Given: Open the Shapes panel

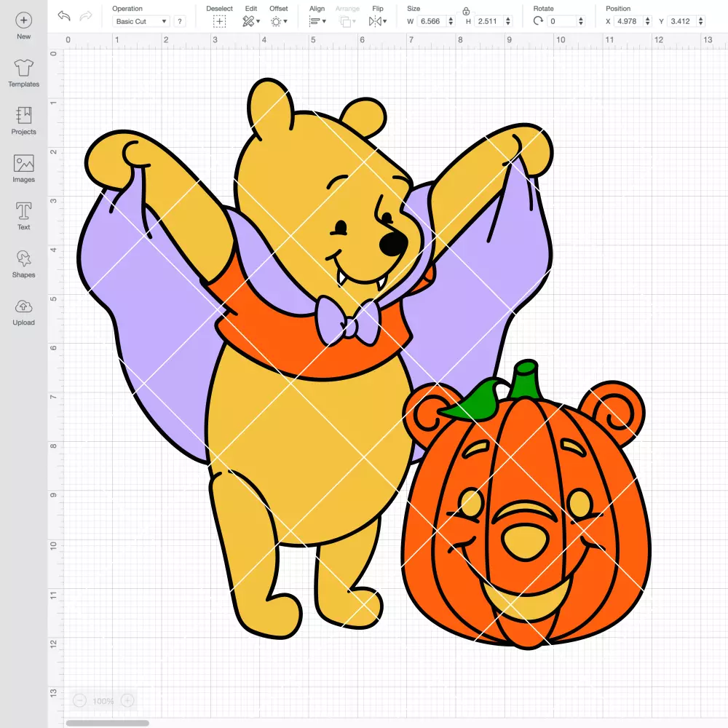Looking at the screenshot, I should pyautogui.click(x=24, y=264).
